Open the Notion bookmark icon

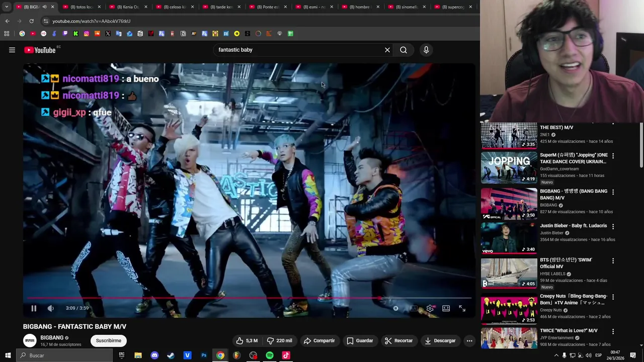coord(183,34)
